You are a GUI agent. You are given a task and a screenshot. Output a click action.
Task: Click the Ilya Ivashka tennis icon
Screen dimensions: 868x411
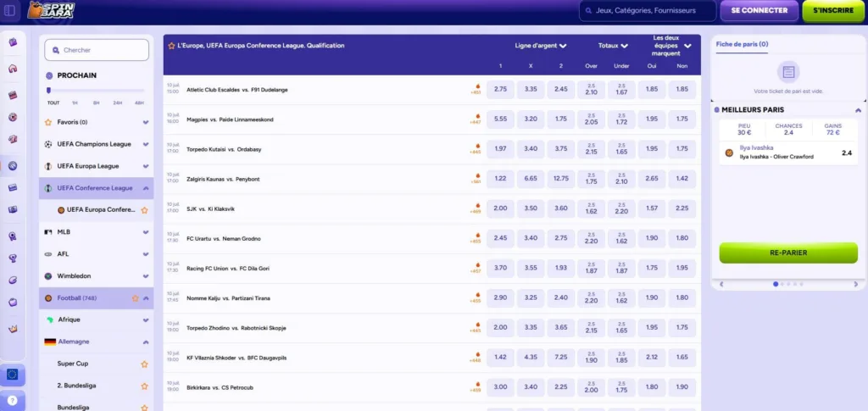tap(729, 153)
